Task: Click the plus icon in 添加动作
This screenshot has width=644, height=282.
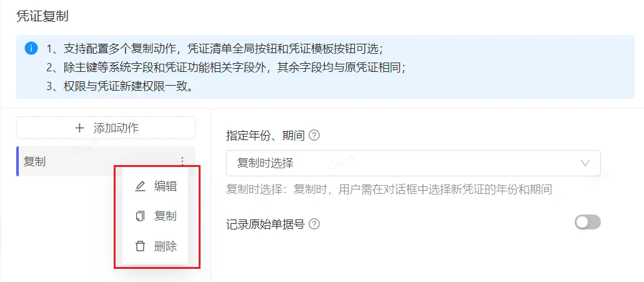Action: tap(79, 128)
